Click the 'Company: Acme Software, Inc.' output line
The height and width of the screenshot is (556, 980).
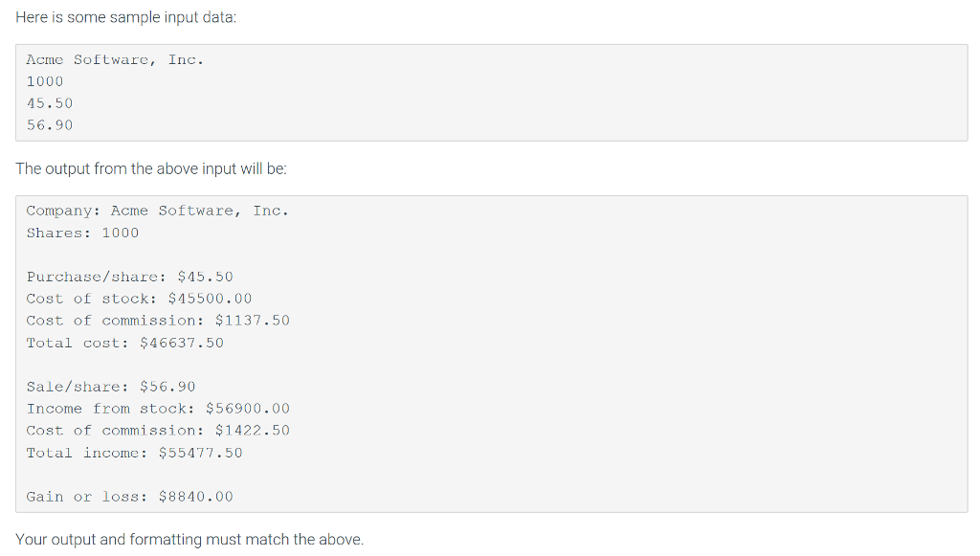(158, 211)
